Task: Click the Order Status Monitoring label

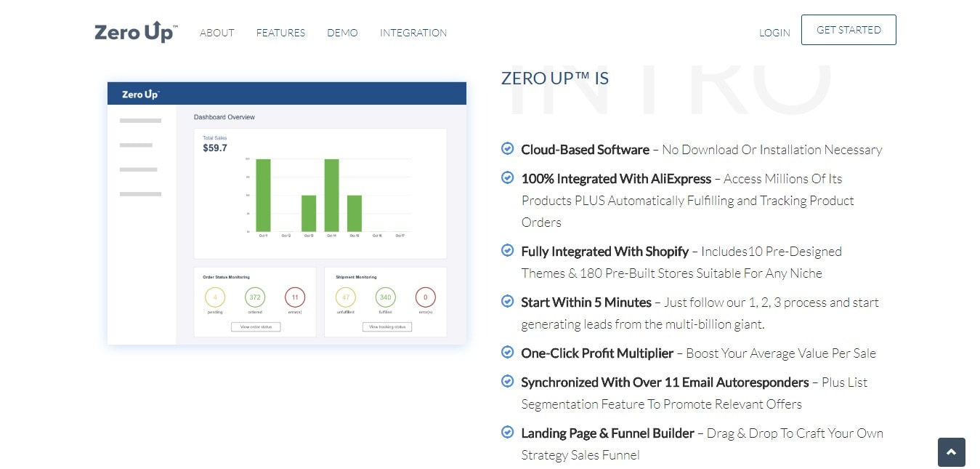Action: [x=227, y=277]
